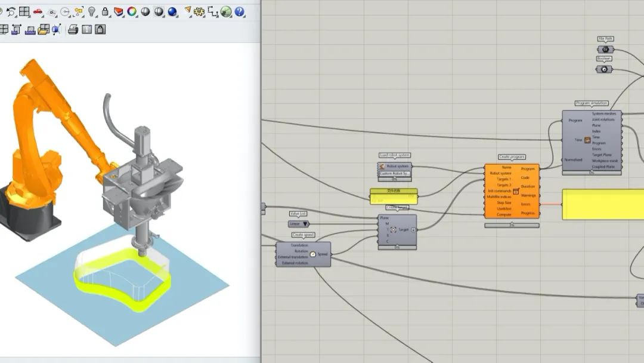Click the External rotation input on Create speed
Image resolution: width=644 pixels, height=363 pixels.
click(295, 263)
